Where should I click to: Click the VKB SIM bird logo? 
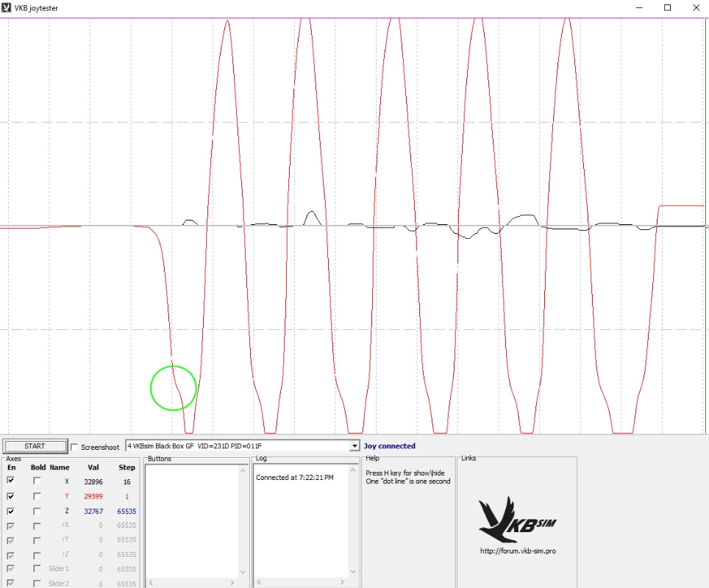click(516, 519)
